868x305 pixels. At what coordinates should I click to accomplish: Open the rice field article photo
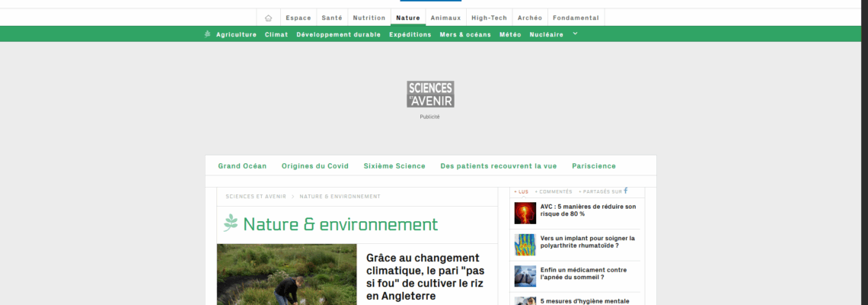(286, 274)
